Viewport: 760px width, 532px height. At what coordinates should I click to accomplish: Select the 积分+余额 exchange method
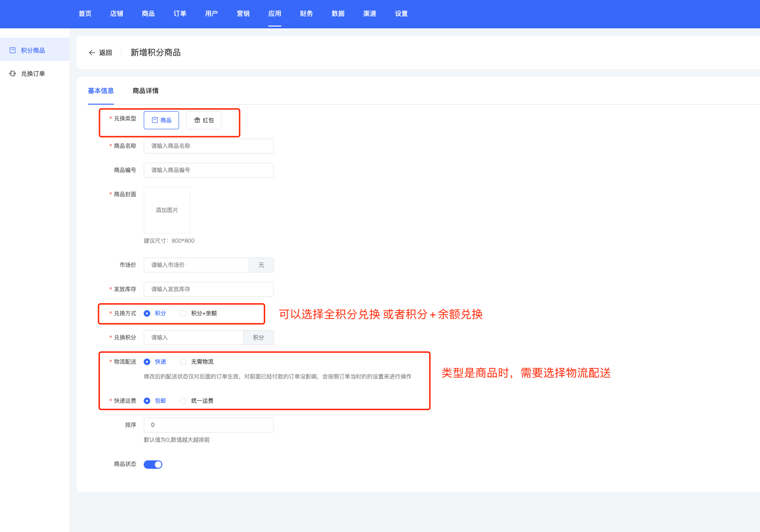(183, 313)
